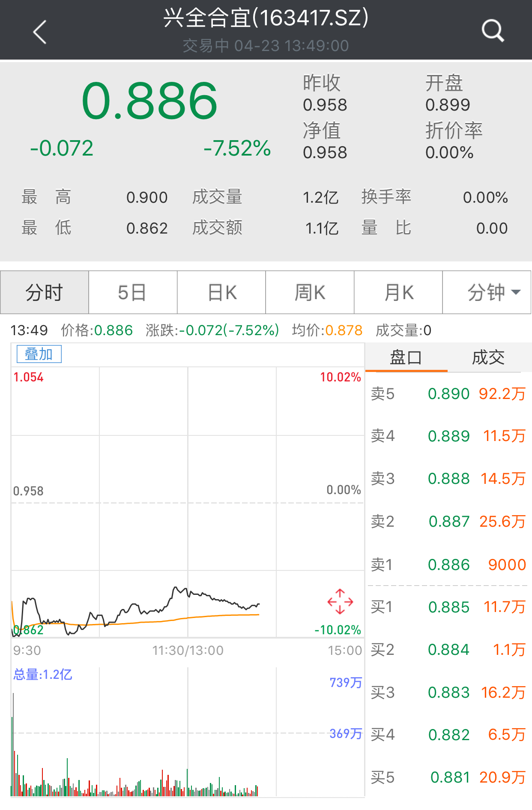The height and width of the screenshot is (810, 532).
Task: Select the 分时 chart tab
Action: coord(45,292)
